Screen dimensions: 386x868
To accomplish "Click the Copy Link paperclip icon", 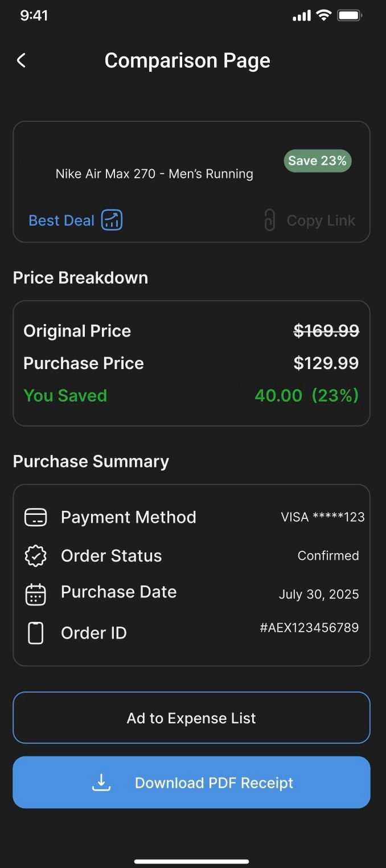I will 270,220.
